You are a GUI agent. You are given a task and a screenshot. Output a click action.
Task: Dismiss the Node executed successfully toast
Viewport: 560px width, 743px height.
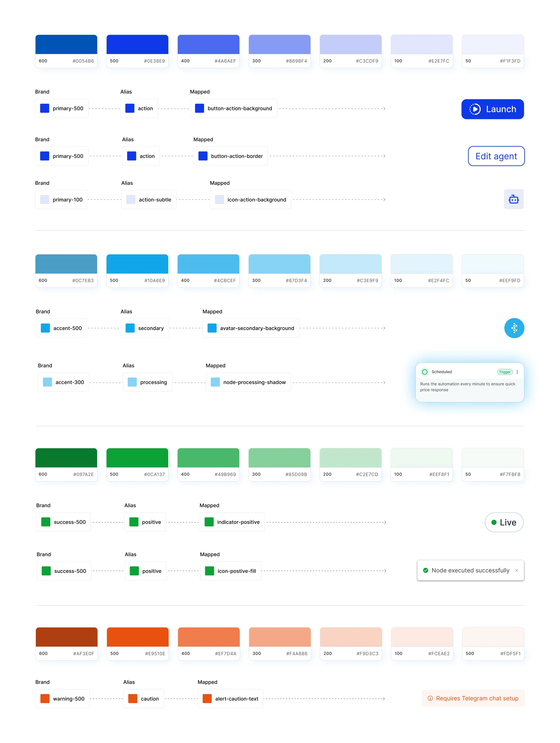(x=516, y=570)
